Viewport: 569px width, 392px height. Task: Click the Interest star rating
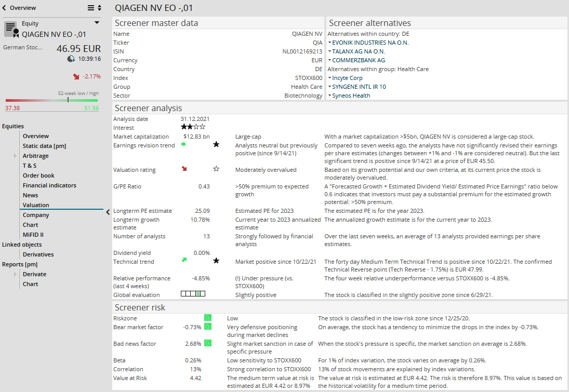193,127
